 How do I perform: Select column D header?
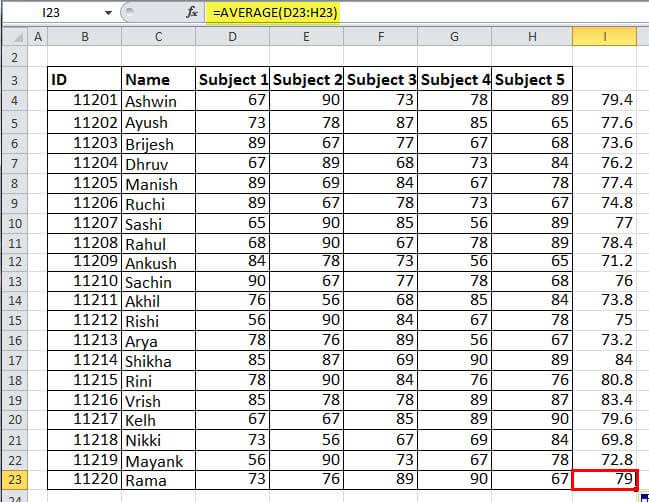click(233, 37)
